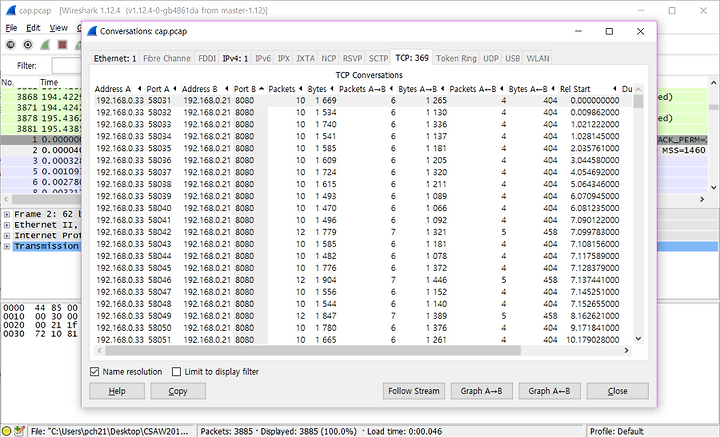Screen dimensions: 720x437
Task: Switch to the IPv4: 1 tab
Action: coord(235,58)
